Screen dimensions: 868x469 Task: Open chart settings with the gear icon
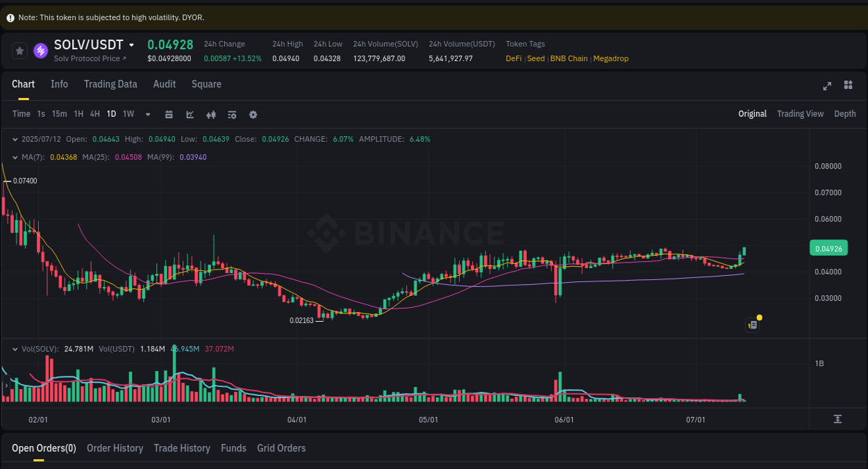click(253, 114)
